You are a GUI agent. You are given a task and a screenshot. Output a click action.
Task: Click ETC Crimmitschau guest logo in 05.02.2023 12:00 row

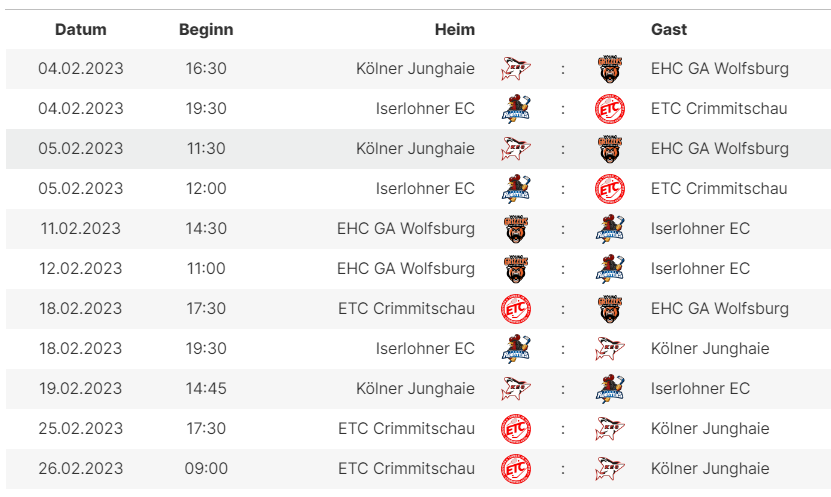coord(610,189)
